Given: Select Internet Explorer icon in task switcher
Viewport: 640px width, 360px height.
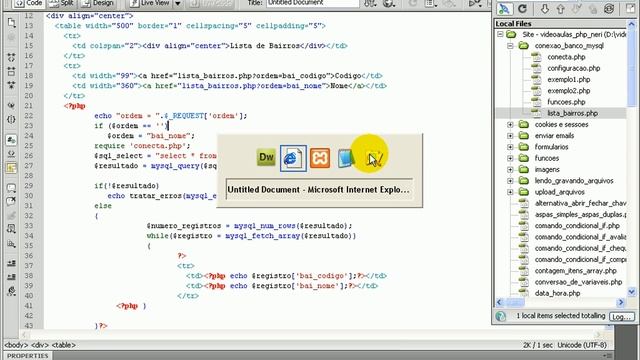Looking at the screenshot, I should 293,158.
